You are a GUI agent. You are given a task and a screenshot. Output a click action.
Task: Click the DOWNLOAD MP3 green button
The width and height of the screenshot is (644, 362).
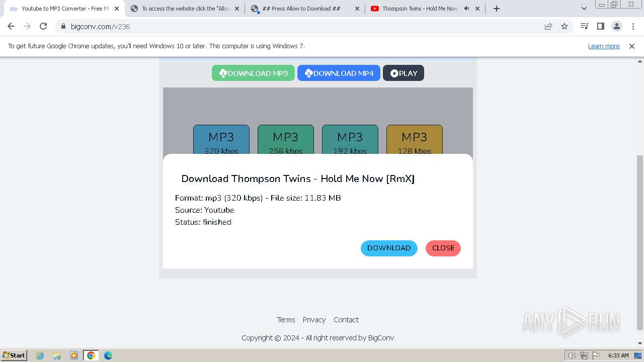253,73
